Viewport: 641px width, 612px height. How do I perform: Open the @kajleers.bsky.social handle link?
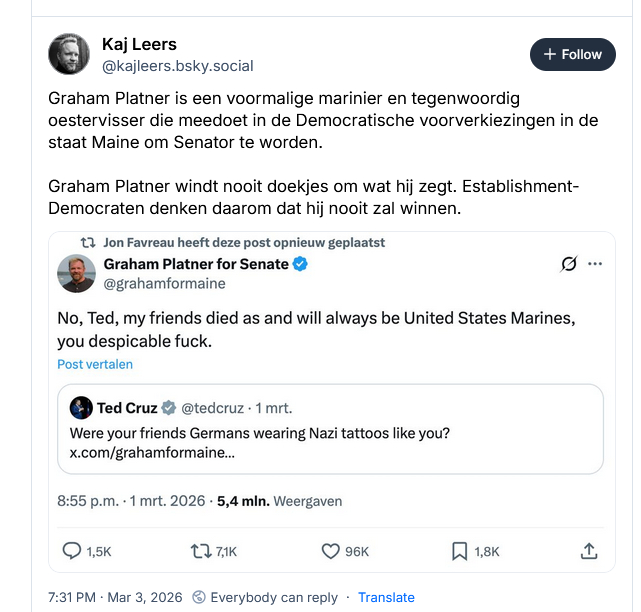click(x=177, y=66)
